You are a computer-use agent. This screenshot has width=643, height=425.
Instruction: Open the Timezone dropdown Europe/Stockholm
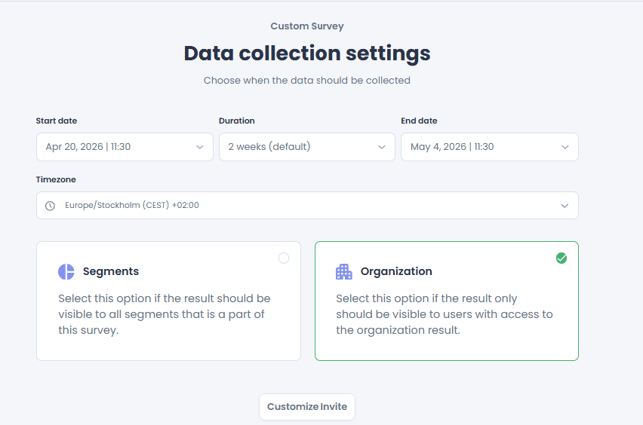pos(307,205)
